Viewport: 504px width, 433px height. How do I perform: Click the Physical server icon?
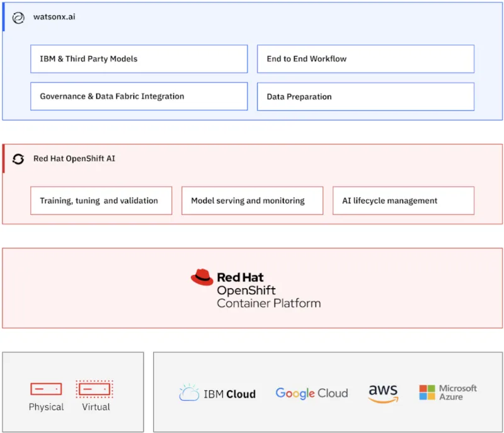(45, 388)
